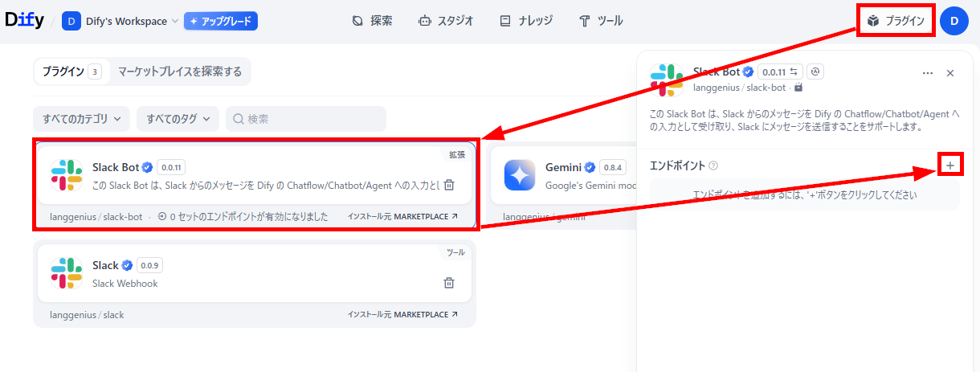Image resolution: width=980 pixels, height=372 pixels.
Task: Click the 拡張 extension tag on Slack Bot card
Action: 456,154
